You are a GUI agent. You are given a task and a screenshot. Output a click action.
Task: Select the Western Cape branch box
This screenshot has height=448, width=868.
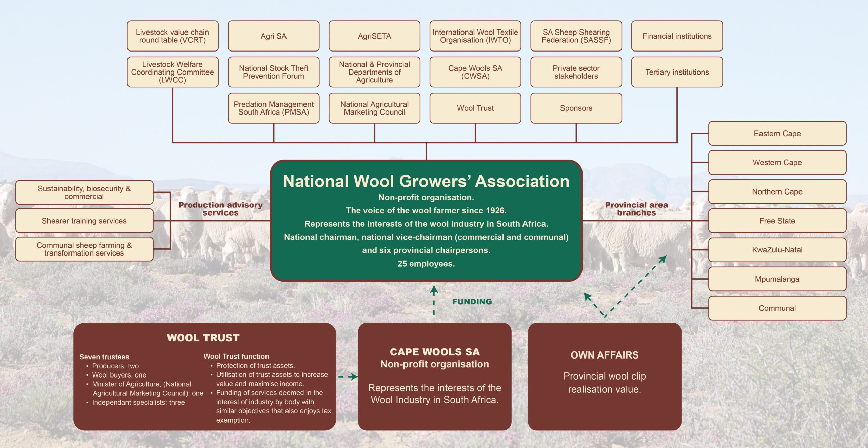click(777, 163)
